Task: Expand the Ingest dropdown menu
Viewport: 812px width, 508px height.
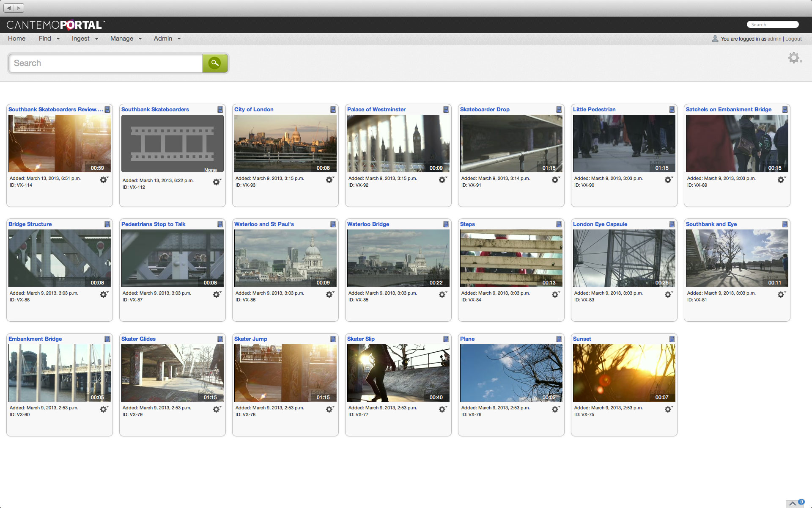Action: tap(85, 39)
